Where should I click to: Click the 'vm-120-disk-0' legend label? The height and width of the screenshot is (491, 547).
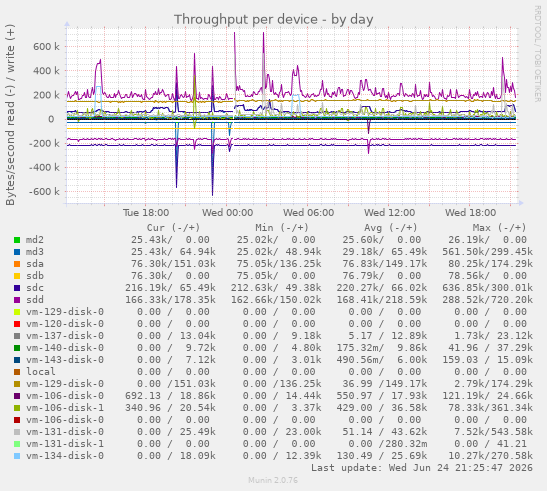(65, 324)
